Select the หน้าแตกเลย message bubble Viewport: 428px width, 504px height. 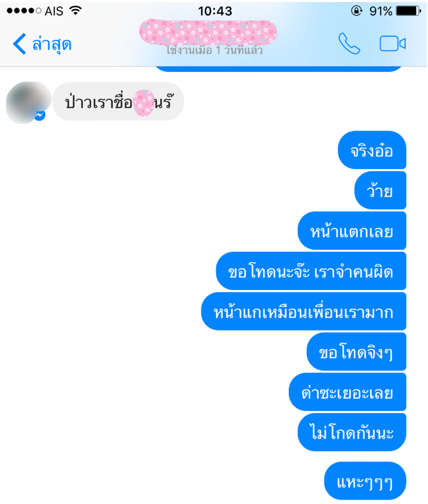[352, 231]
